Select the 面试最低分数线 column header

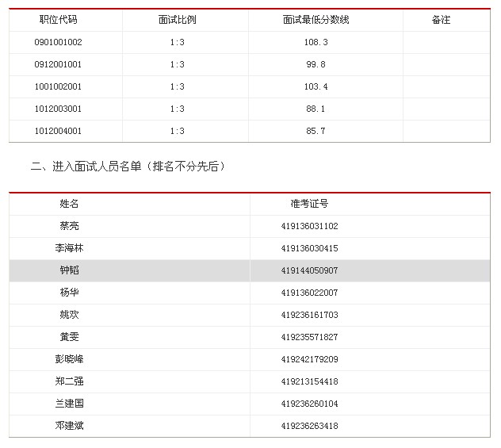click(x=315, y=20)
